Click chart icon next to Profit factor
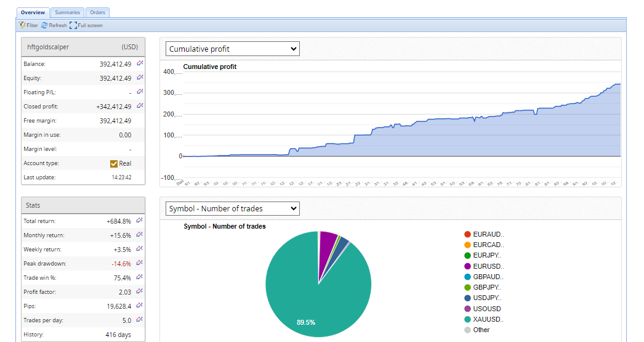 click(x=140, y=291)
